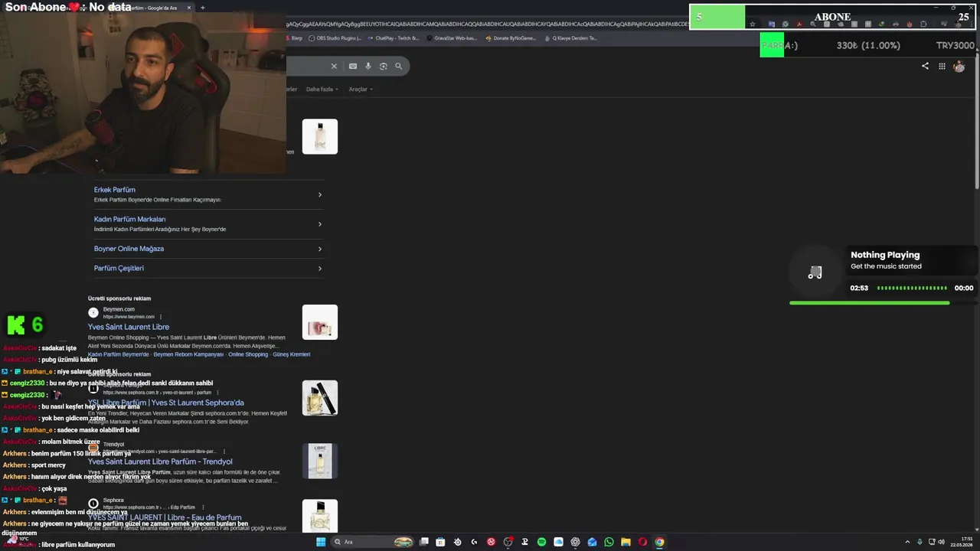This screenshot has width=980, height=551.
Task: Open the ChatGPT taskbar icon
Action: 575,542
